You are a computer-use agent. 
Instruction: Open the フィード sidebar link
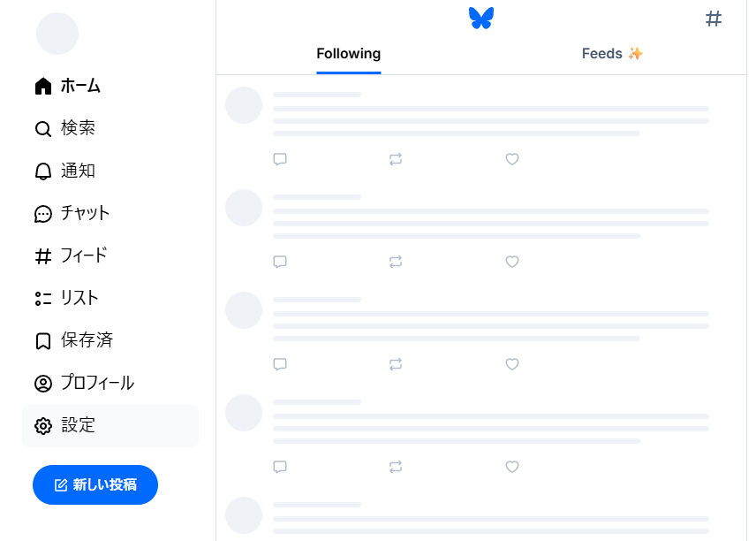coord(84,256)
